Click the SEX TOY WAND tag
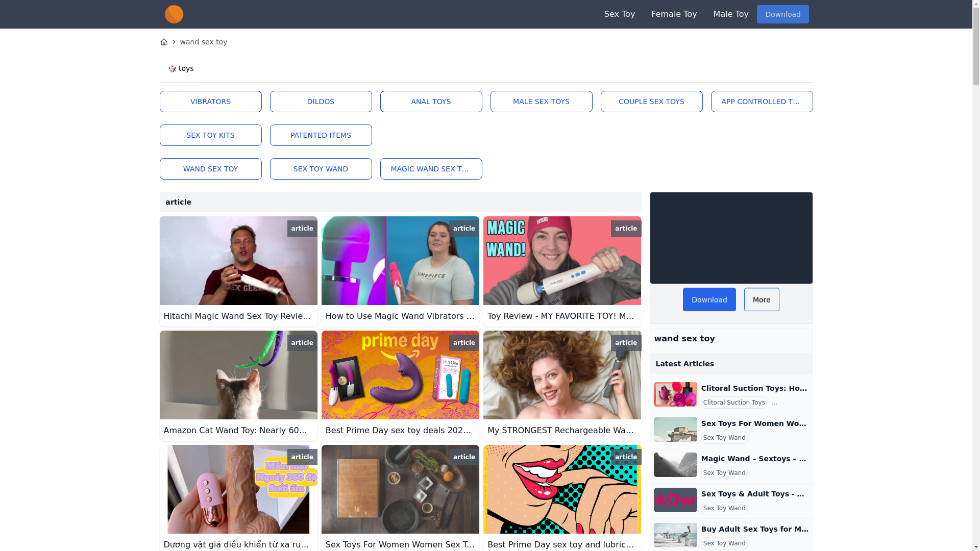Viewport: 980px width, 551px height. click(x=321, y=169)
